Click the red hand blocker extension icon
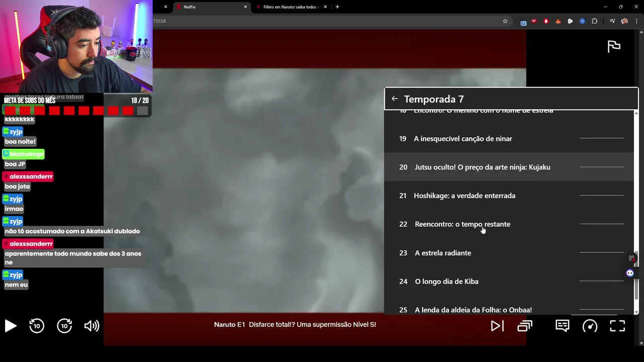Screen dimensions: 644x362 tap(546, 21)
